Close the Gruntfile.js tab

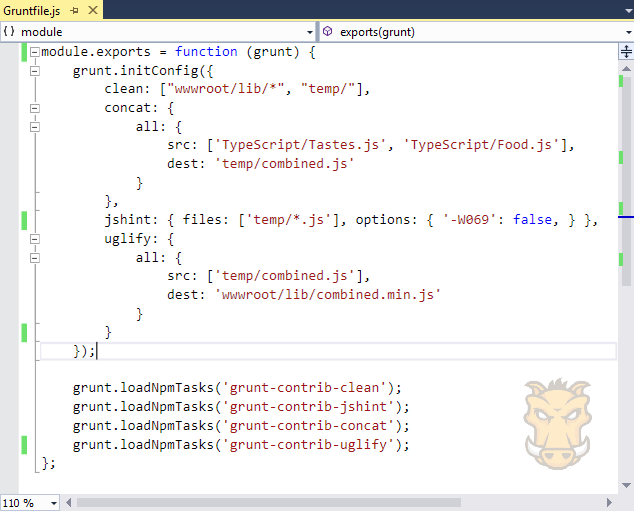(x=93, y=10)
